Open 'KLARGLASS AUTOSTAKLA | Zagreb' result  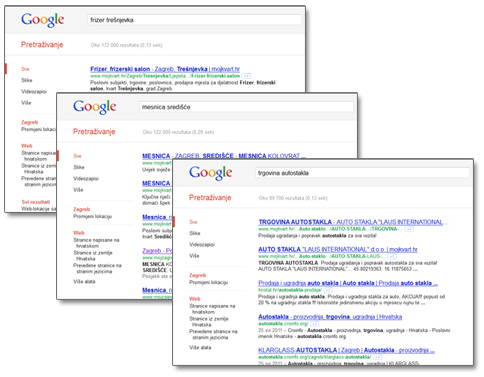pos(346,350)
